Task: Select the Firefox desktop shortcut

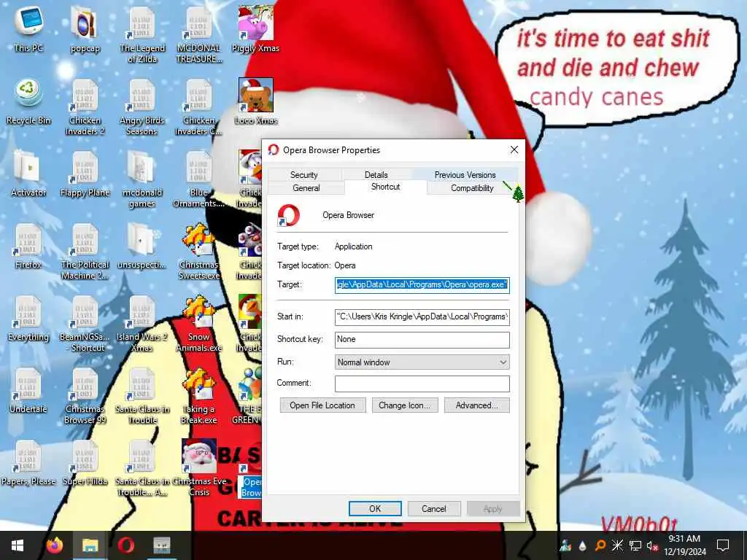Action: 28,246
